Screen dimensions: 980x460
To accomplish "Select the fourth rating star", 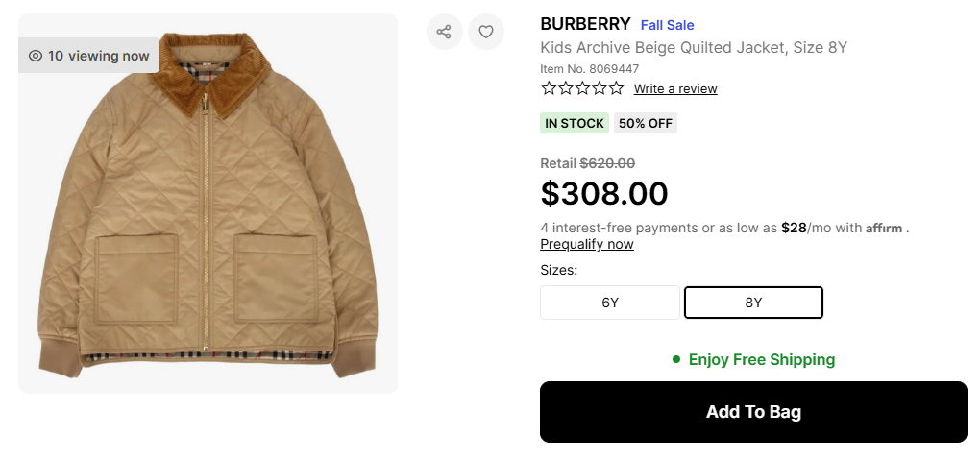I will click(600, 88).
